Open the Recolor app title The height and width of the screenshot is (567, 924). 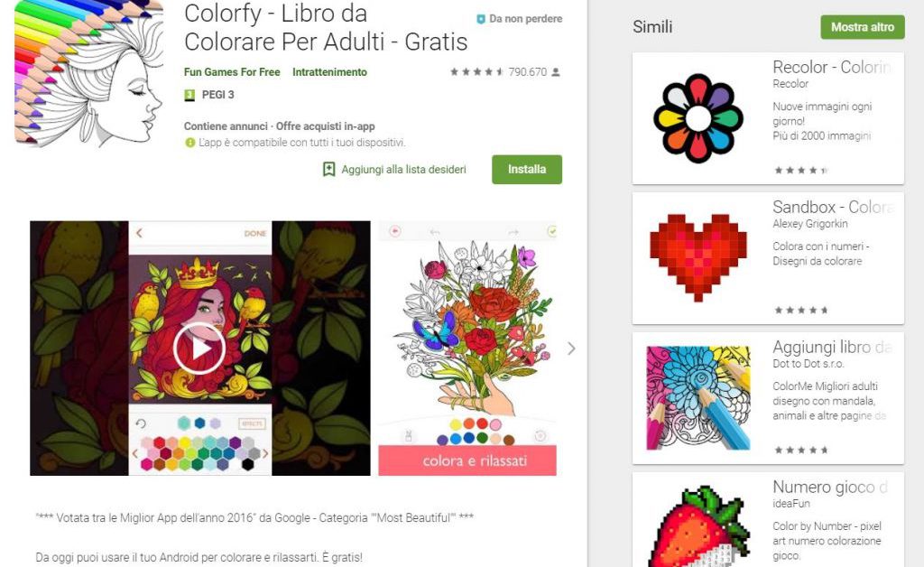click(832, 67)
